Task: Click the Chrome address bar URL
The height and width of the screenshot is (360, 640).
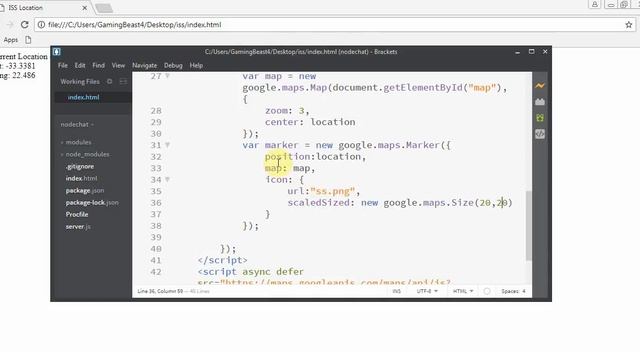Action: pyautogui.click(x=135, y=24)
